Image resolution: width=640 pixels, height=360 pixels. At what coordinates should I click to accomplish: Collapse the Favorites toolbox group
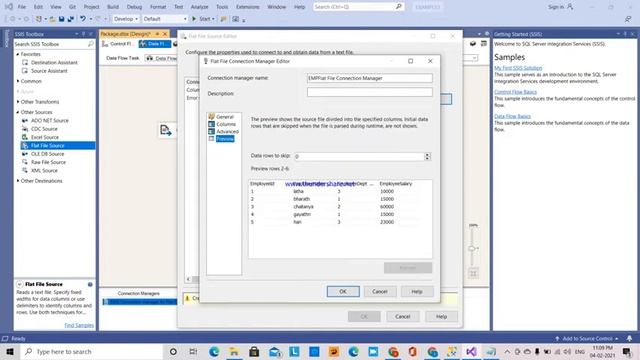(18, 54)
